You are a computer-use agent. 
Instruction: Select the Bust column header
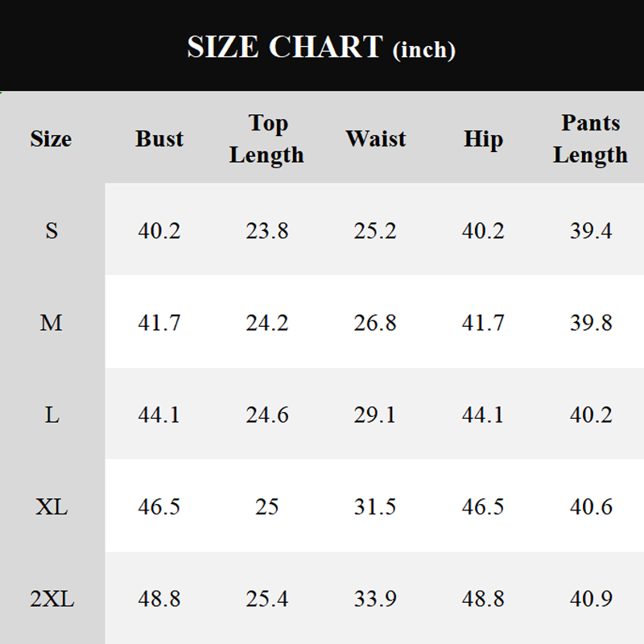pyautogui.click(x=159, y=138)
